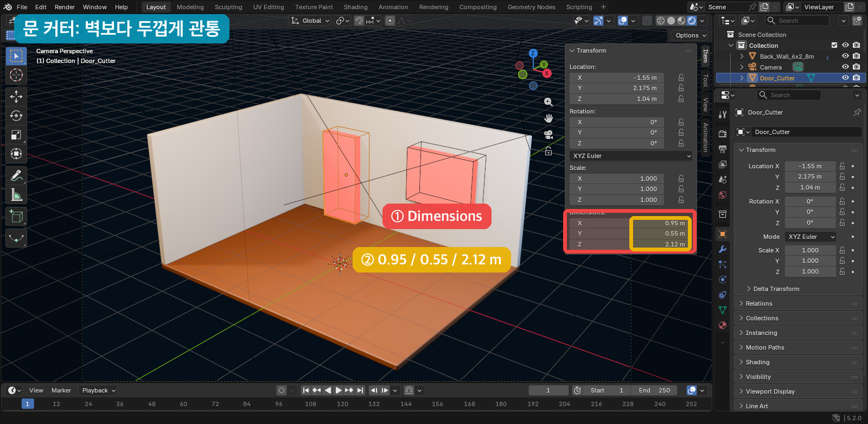Activate the Scale tool
The width and height of the screenshot is (868, 424).
[x=16, y=135]
